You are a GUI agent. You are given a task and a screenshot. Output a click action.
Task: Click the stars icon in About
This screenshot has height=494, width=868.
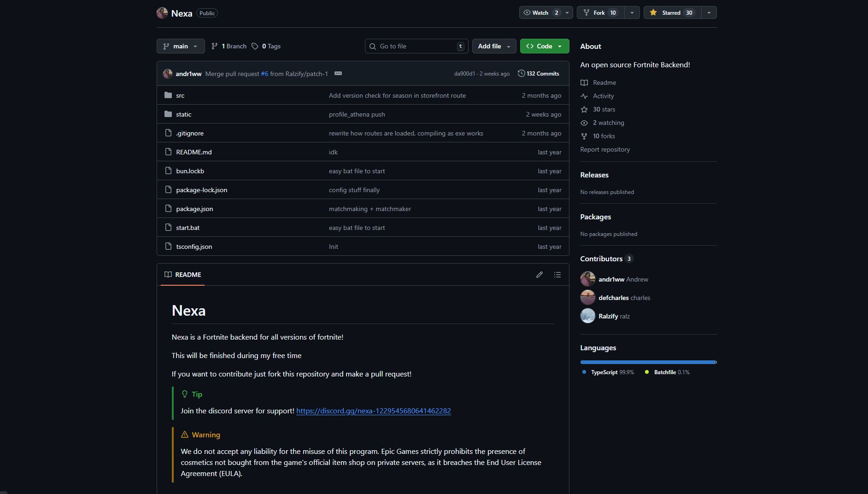tap(584, 110)
